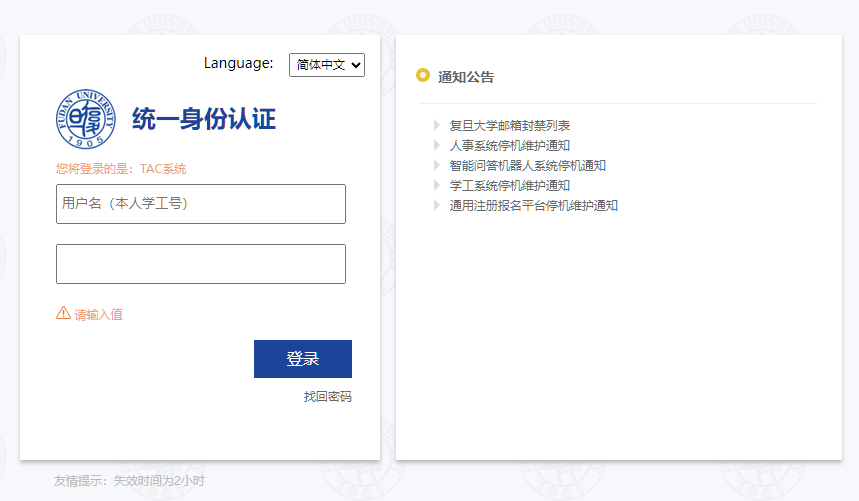The width and height of the screenshot is (859, 501).
Task: Open the 通用注册报名平台停机维护通知 notice
Action: point(534,205)
